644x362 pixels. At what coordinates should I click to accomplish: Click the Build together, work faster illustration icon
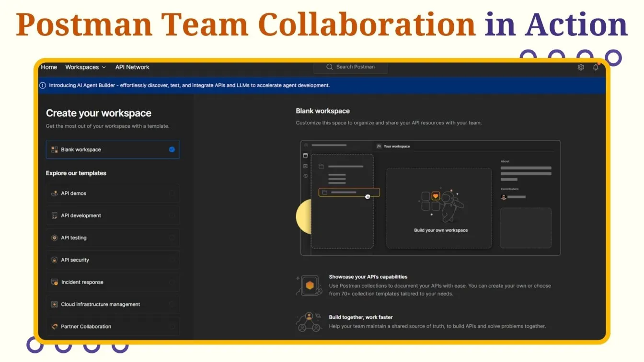tap(309, 322)
